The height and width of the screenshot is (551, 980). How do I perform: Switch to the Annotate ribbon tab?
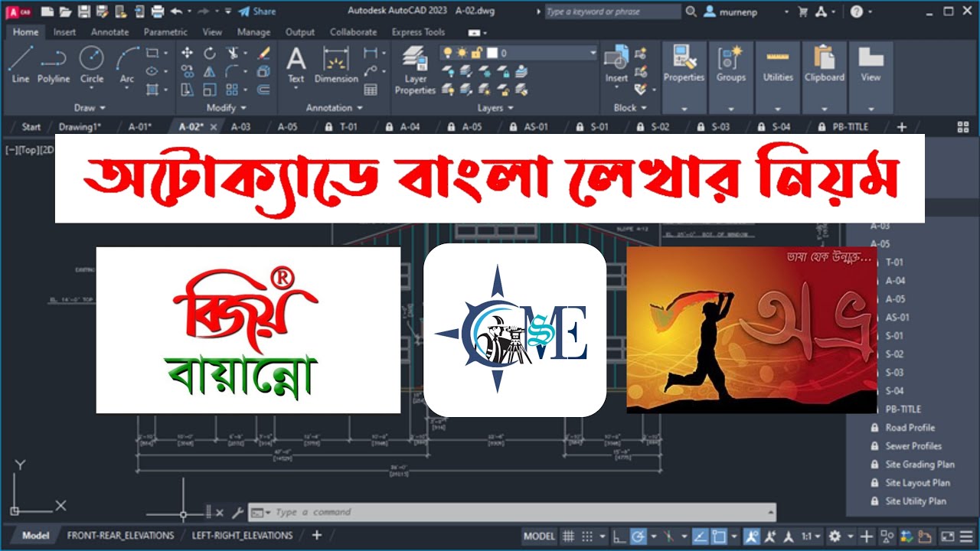click(x=109, y=32)
